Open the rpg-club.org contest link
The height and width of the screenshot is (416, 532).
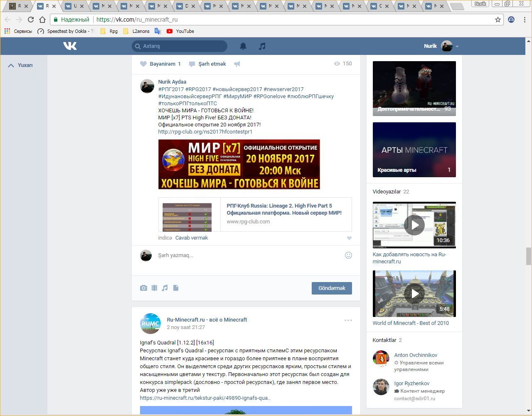point(205,132)
